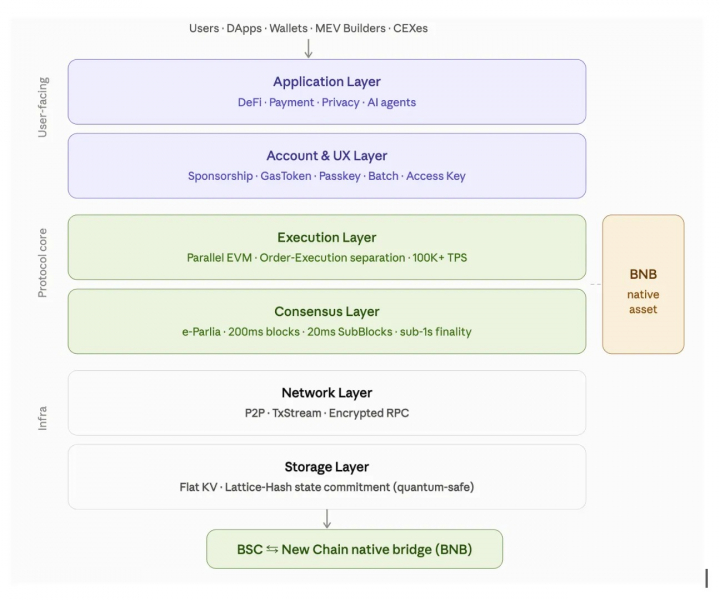The height and width of the screenshot is (600, 720).
Task: Click the down arrow above Application Layer
Action: click(309, 49)
